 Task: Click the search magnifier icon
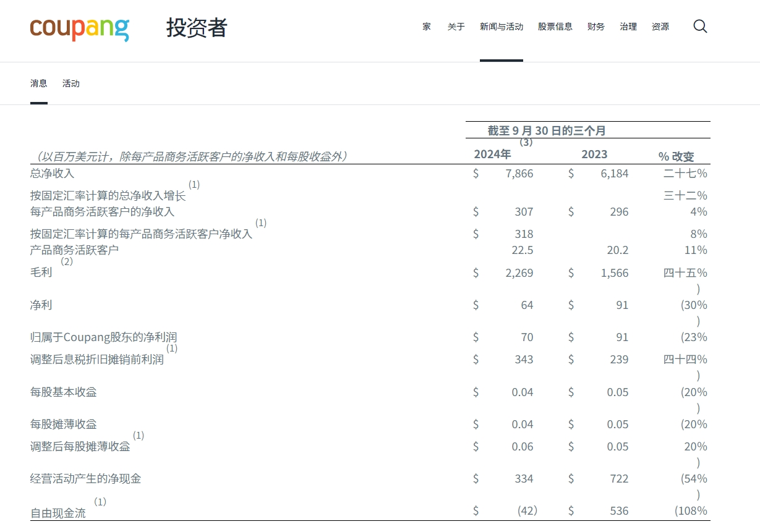click(x=700, y=27)
